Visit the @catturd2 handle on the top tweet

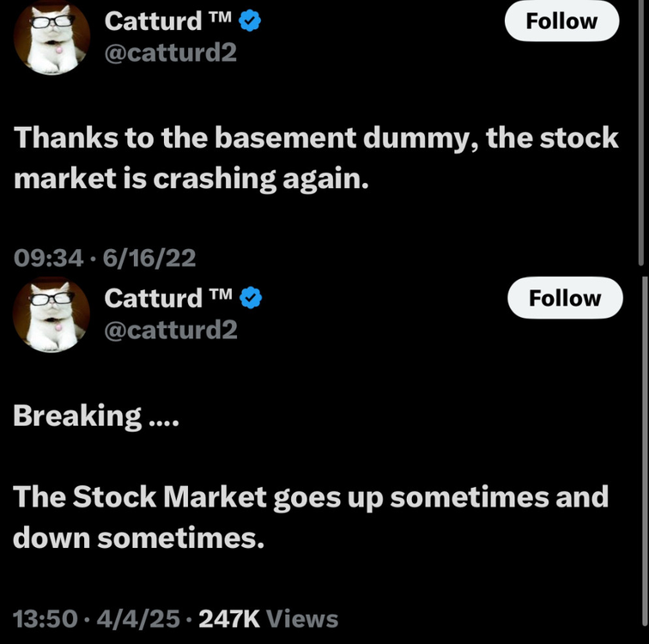point(170,53)
